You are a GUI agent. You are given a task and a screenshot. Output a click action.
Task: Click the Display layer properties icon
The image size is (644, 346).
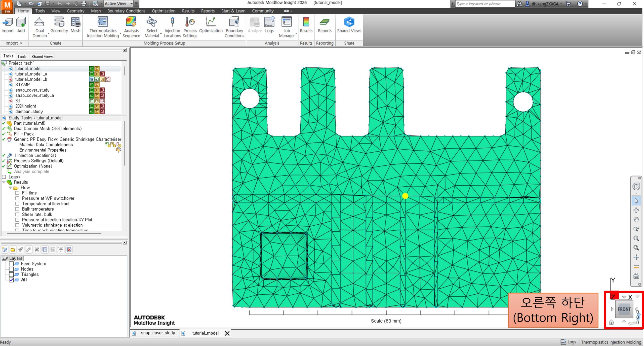(45, 250)
